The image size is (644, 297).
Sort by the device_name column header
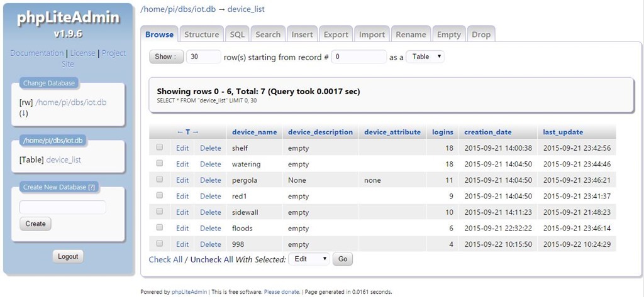(254, 132)
